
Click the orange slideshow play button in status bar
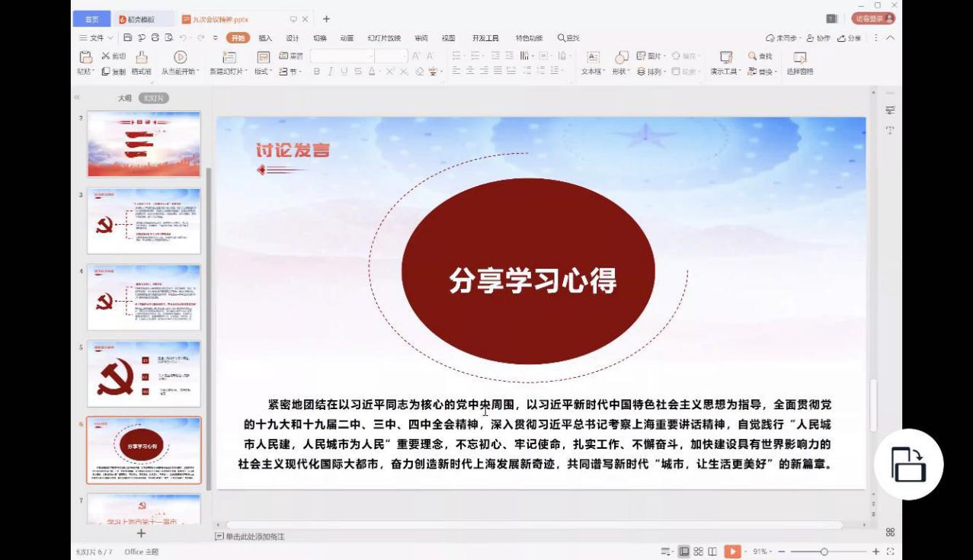pyautogui.click(x=732, y=552)
